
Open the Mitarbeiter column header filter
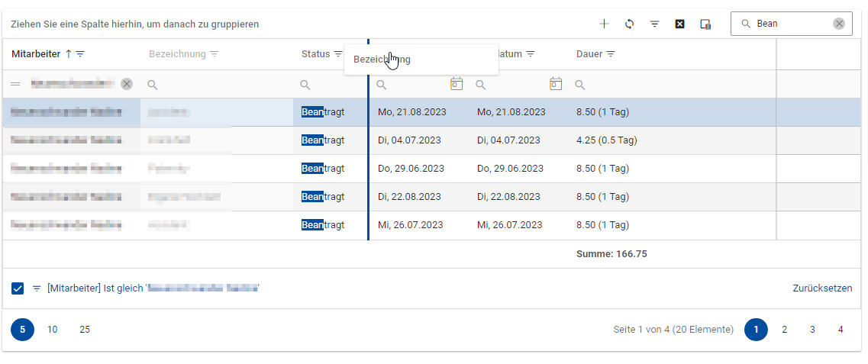click(80, 54)
